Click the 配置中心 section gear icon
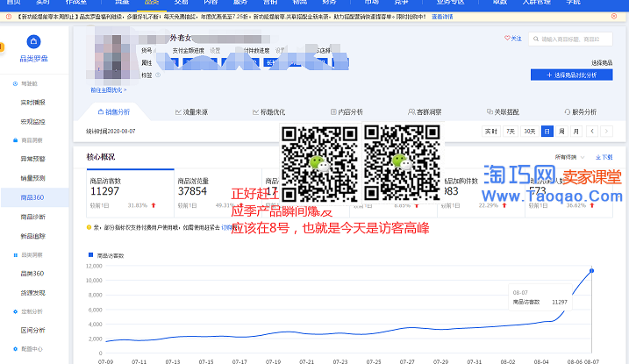 (x=15, y=349)
